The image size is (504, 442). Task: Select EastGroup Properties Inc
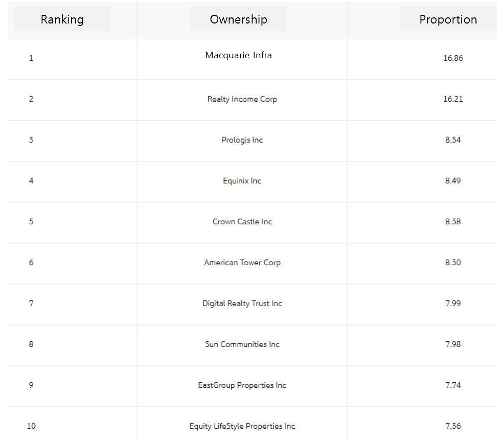(x=242, y=385)
